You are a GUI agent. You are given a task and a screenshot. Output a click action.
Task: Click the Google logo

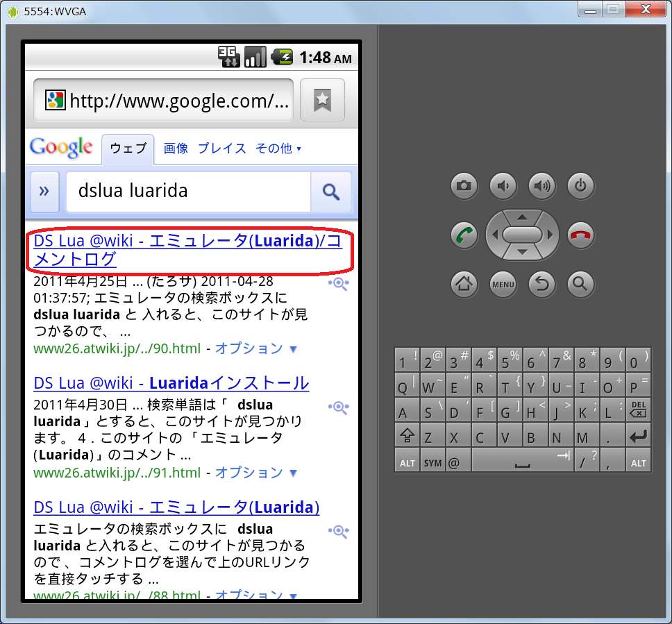tap(61, 148)
